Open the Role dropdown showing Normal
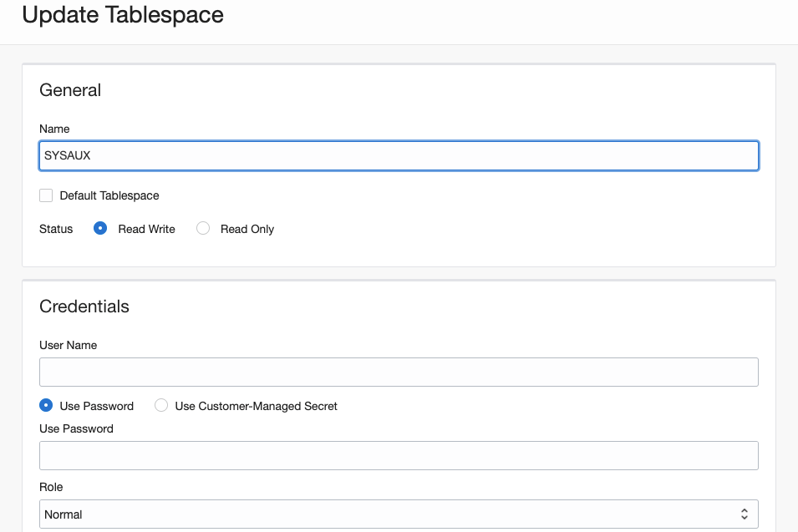798x532 pixels. (x=399, y=514)
